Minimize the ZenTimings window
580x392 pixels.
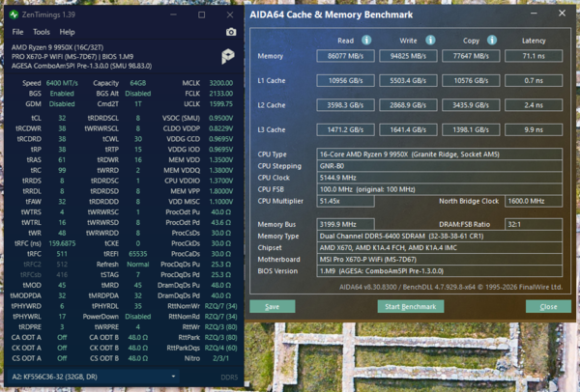[x=173, y=14]
